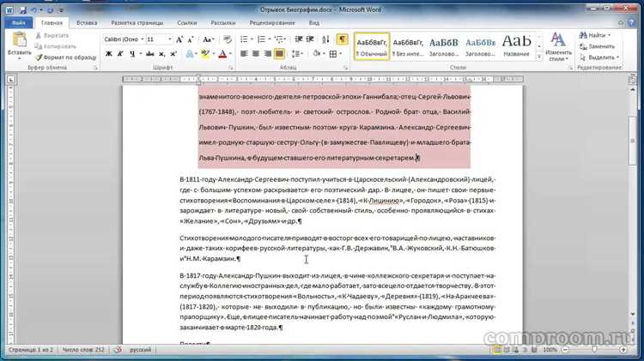
Task: Click the language indicator русский in status bar
Action: pyautogui.click(x=141, y=350)
